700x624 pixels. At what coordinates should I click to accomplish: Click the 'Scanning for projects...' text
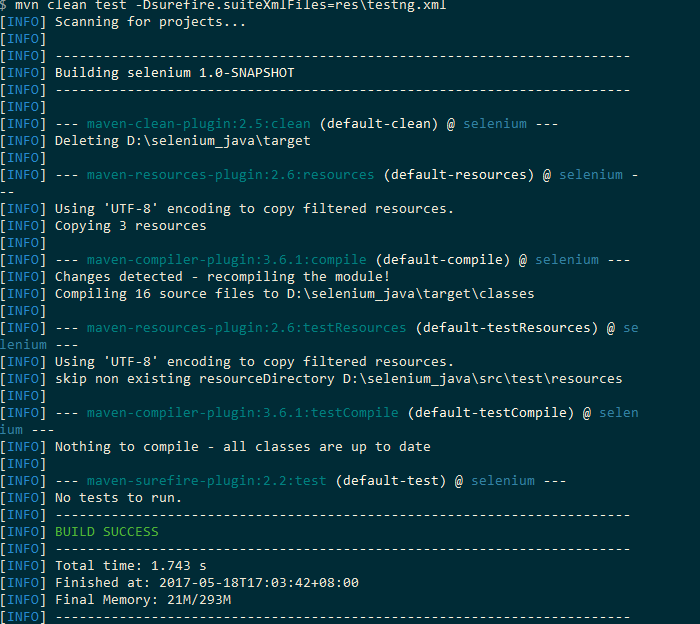pos(150,22)
